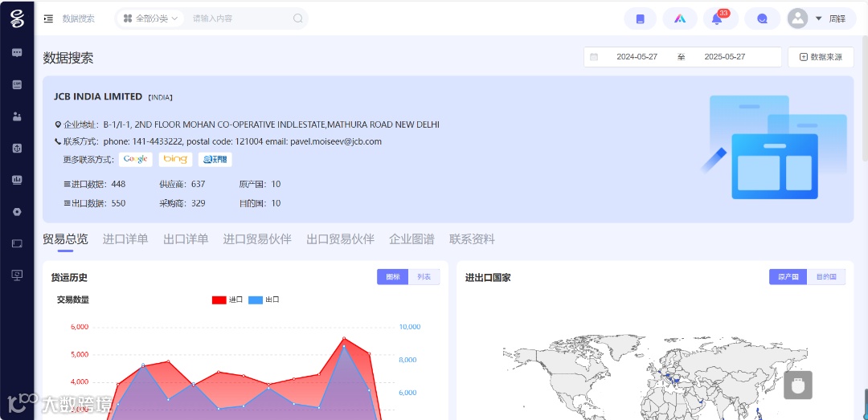868x420 pixels.
Task: Click the calendar icon in date range
Action: click(594, 57)
